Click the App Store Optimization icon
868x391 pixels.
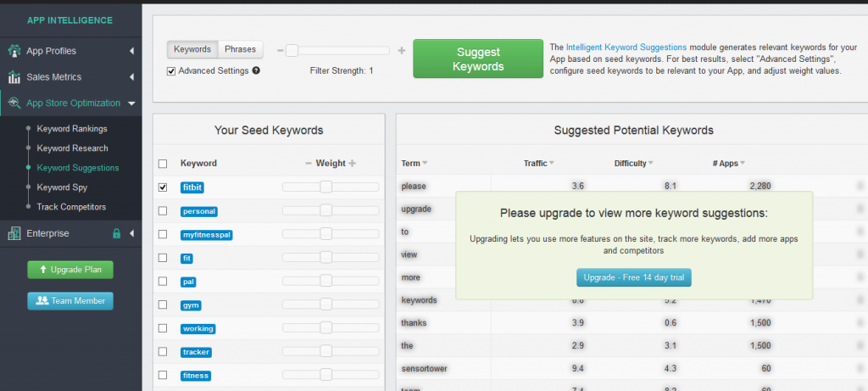click(x=14, y=103)
